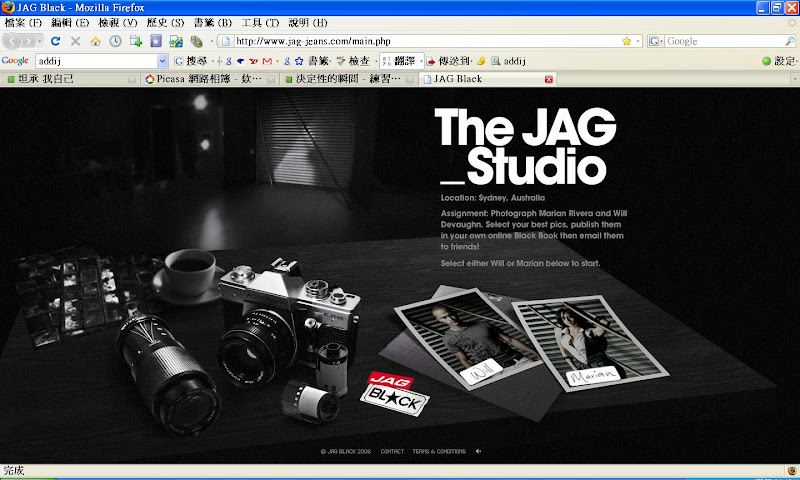Switch to the Picasa 網路相簿 tab
The height and width of the screenshot is (480, 800).
209,79
